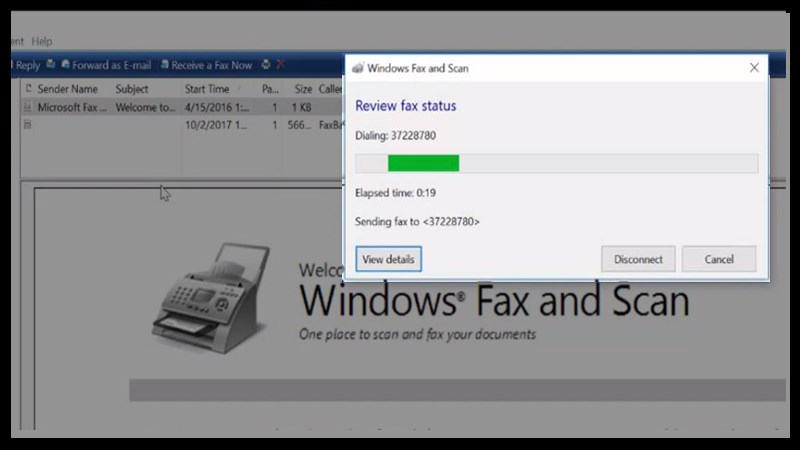The image size is (800, 450).
Task: Click the 'Elapsed time: 0:19' text
Action: (395, 193)
